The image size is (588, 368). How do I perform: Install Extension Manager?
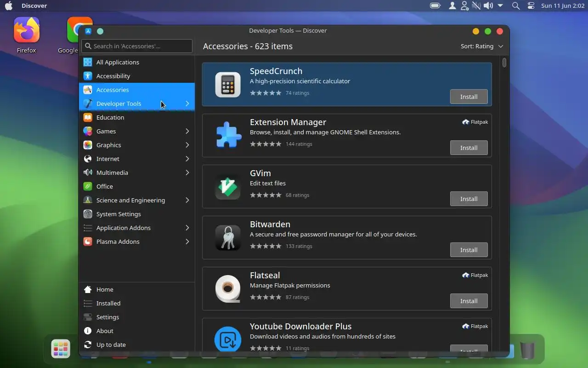point(469,148)
